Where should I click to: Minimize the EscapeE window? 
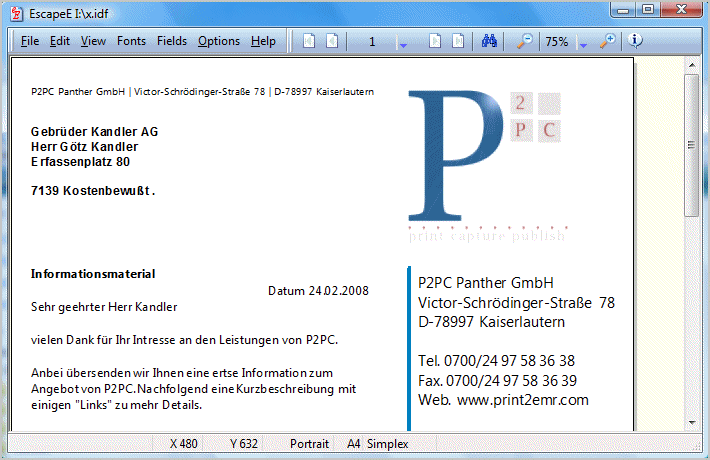623,10
